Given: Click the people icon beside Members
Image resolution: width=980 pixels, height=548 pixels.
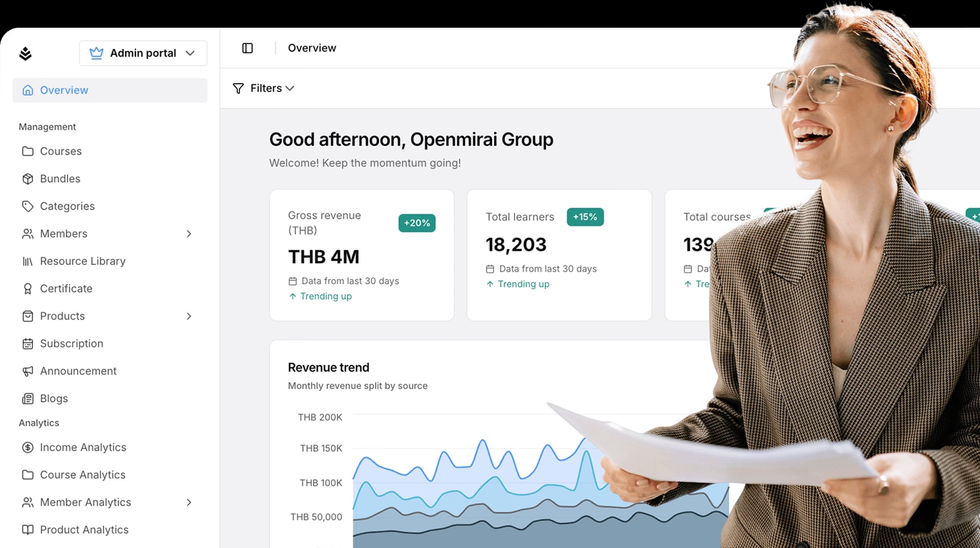Looking at the screenshot, I should pyautogui.click(x=28, y=234).
